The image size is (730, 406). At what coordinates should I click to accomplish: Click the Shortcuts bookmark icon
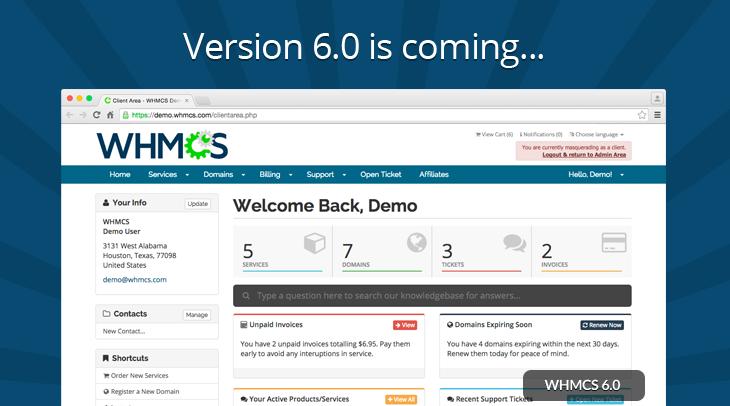coord(106,358)
